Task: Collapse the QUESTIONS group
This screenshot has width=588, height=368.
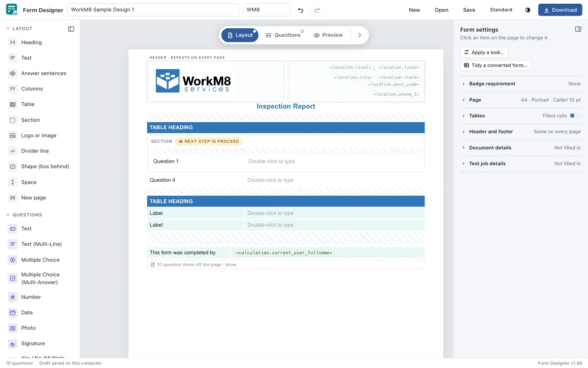Action: (24, 215)
